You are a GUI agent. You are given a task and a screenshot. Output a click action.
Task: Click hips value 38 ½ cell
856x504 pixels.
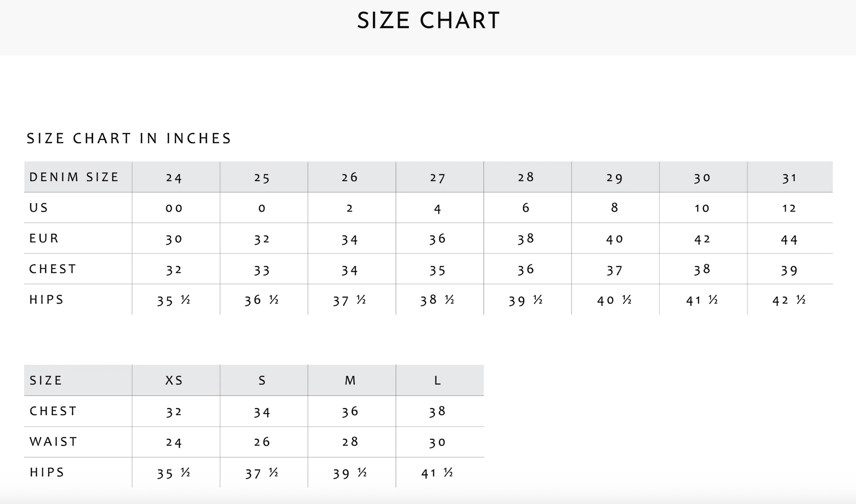click(438, 300)
